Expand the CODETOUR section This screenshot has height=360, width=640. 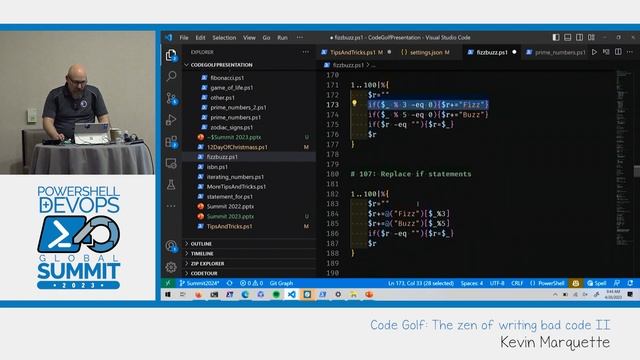204,273
